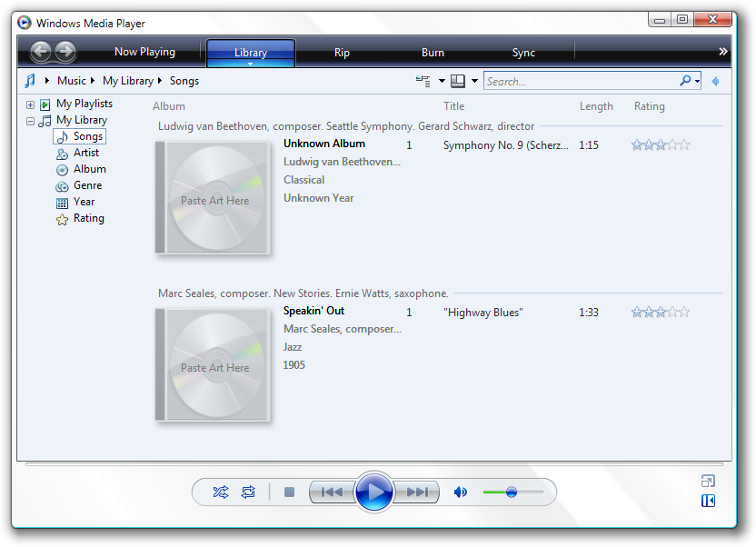The height and width of the screenshot is (547, 756).
Task: Open the layout options icon
Action: coord(423,81)
